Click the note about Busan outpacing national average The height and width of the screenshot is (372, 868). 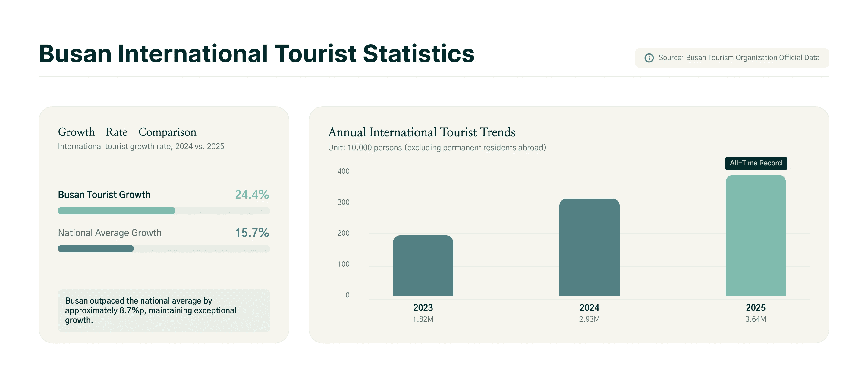point(164,311)
